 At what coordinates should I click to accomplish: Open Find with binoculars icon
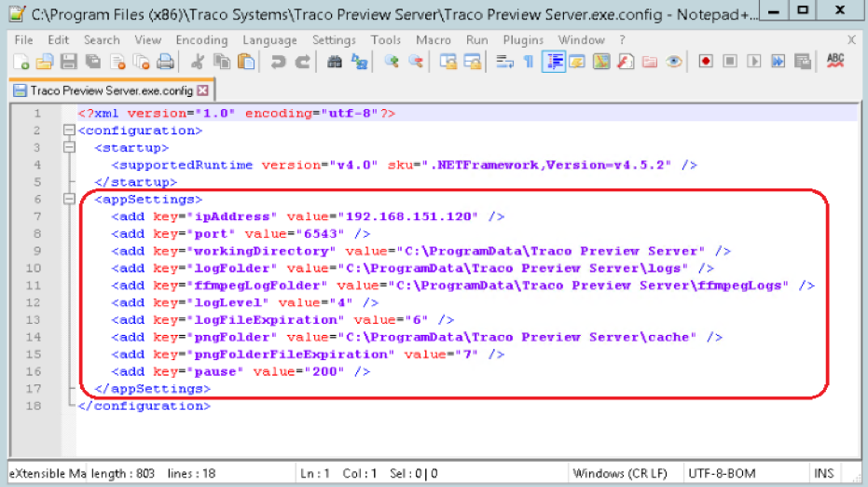(335, 62)
